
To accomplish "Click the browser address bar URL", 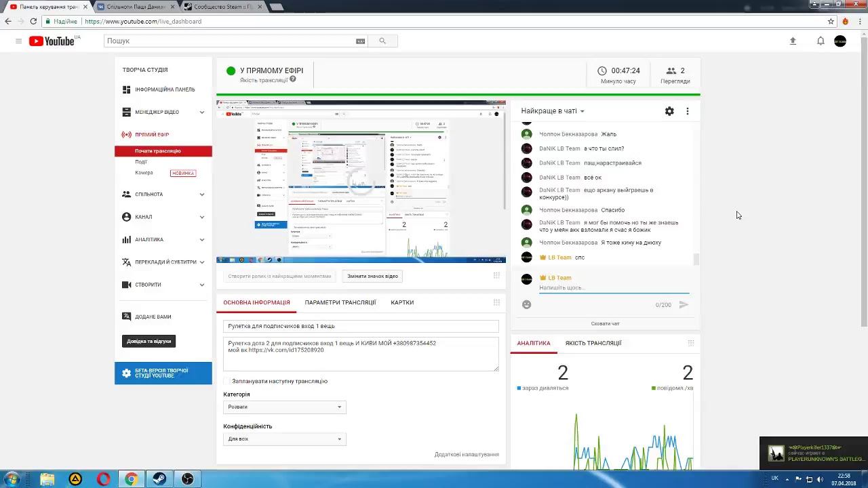I will (143, 22).
